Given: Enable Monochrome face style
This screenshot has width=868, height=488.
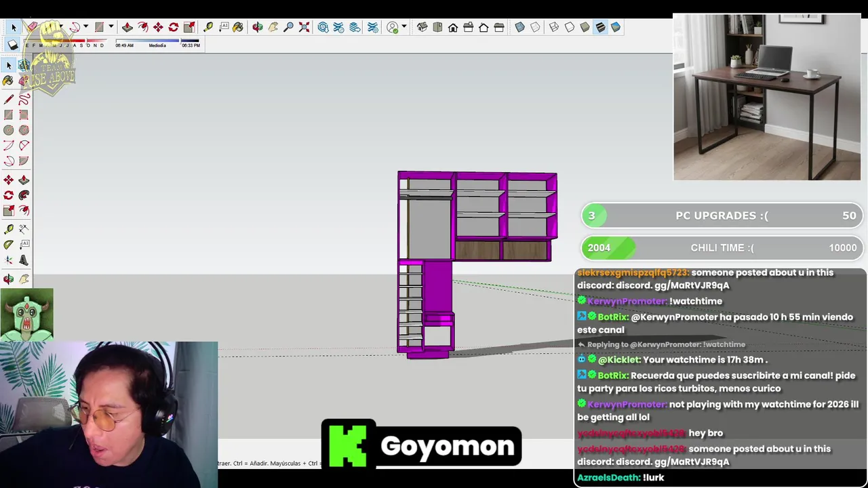Looking at the screenshot, I should pos(616,27).
